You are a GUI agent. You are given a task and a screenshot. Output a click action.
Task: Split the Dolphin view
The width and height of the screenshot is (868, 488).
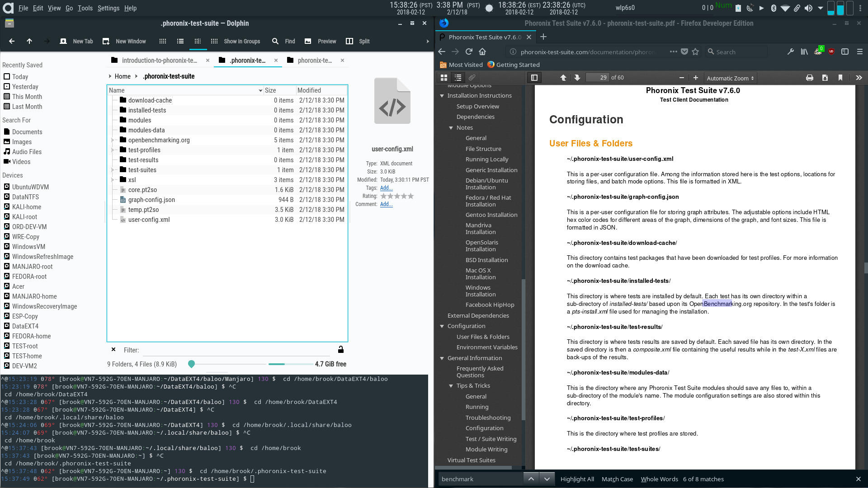358,41
